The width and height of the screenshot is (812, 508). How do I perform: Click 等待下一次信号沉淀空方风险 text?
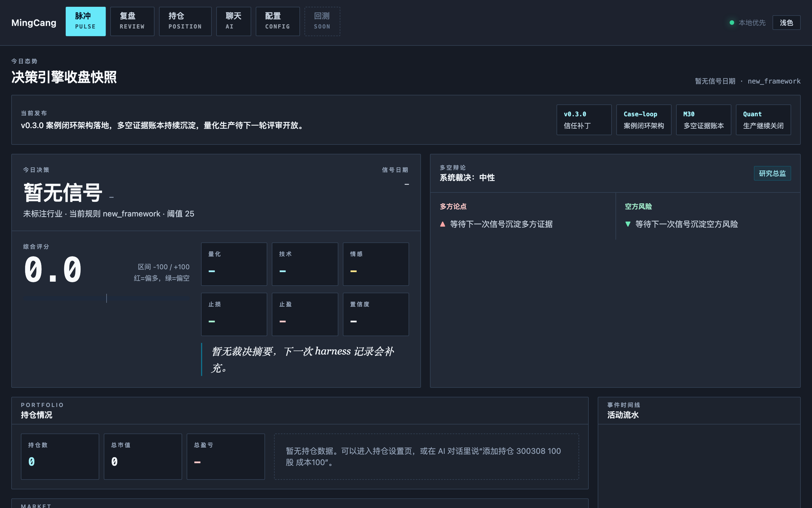687,224
